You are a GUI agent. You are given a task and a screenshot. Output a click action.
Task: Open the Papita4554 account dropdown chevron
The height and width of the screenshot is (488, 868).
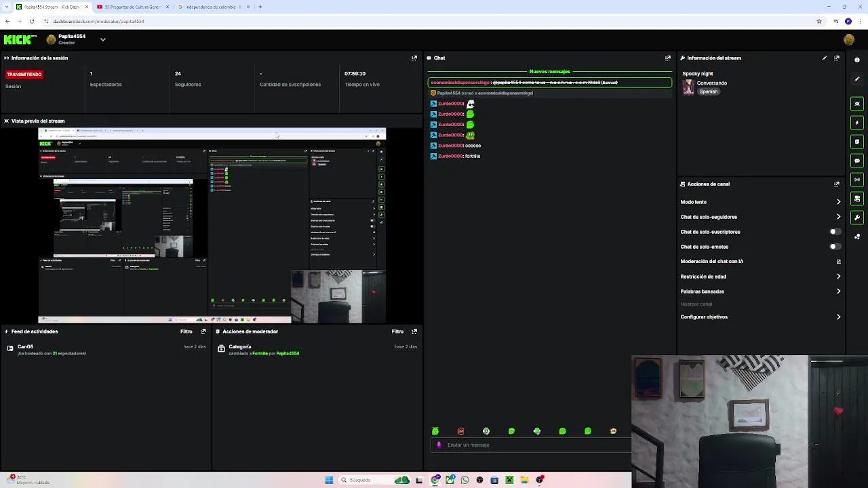[103, 39]
